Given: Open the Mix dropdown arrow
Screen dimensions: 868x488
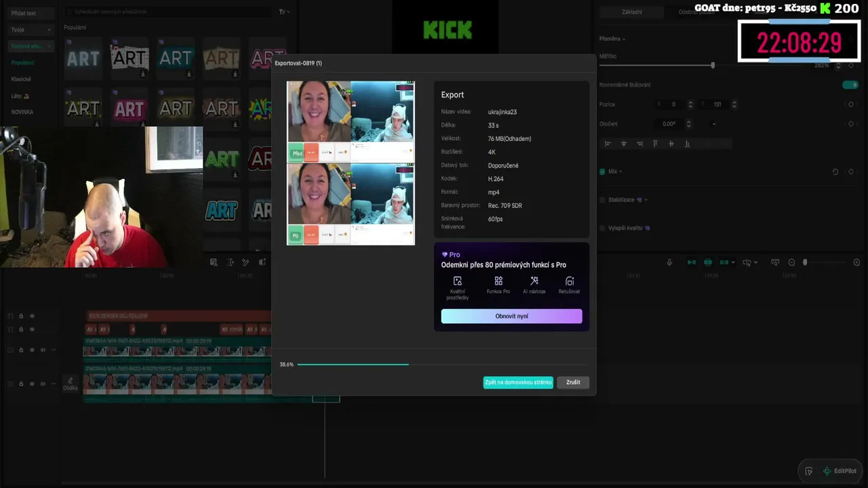Looking at the screenshot, I should click(620, 171).
